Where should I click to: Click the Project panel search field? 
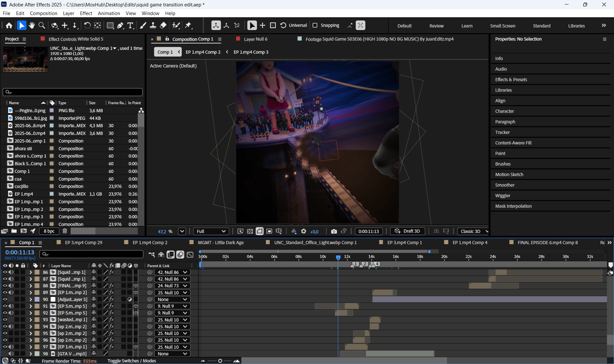(x=72, y=92)
